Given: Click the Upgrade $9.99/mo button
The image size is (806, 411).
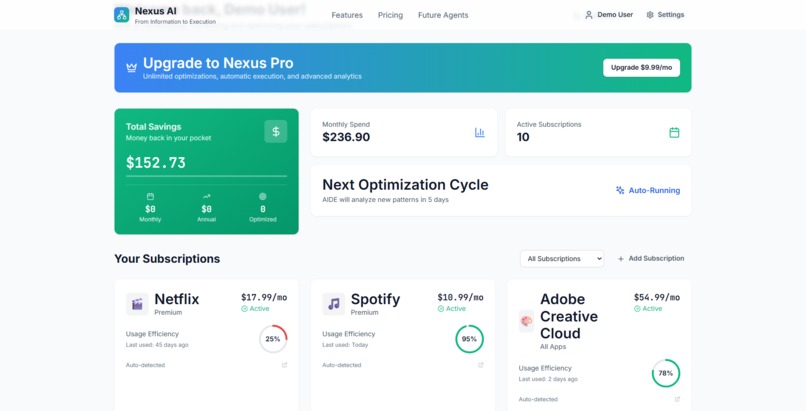Looking at the screenshot, I should (642, 68).
